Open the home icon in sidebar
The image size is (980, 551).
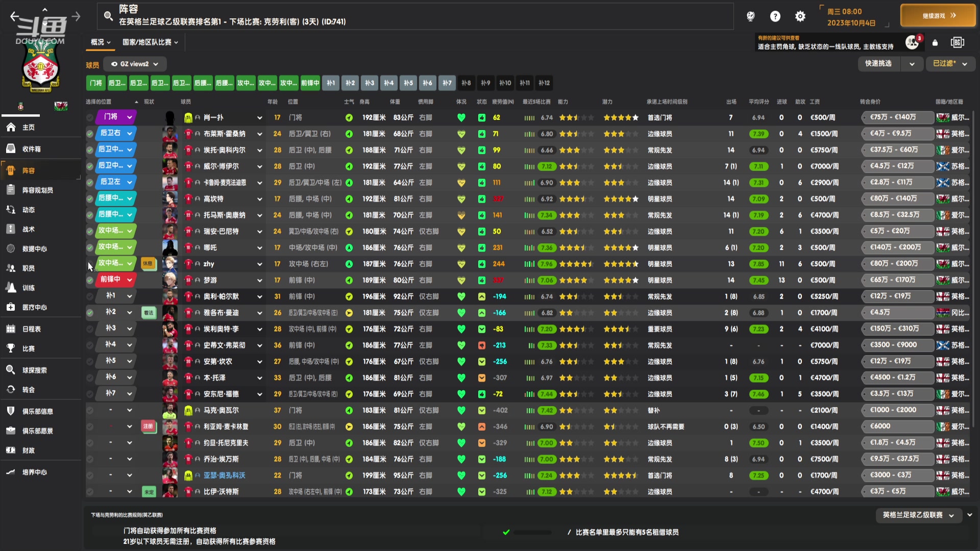coord(11,127)
